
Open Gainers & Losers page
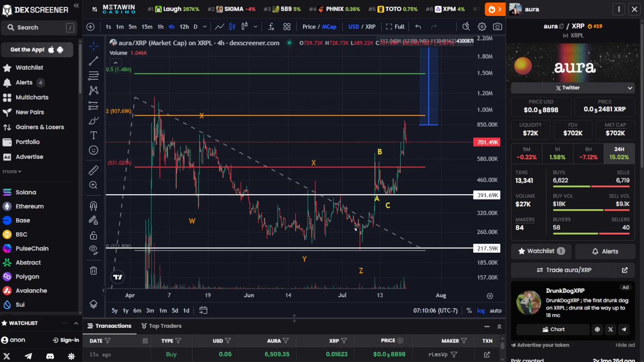(40, 127)
